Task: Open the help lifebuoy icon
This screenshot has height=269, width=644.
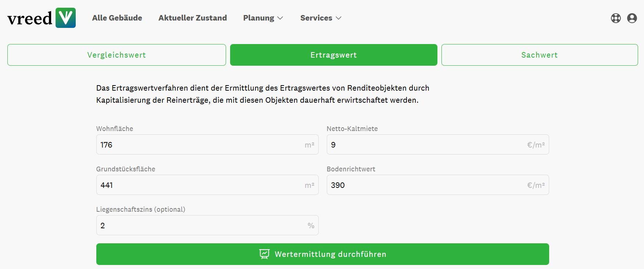Action: [x=616, y=18]
